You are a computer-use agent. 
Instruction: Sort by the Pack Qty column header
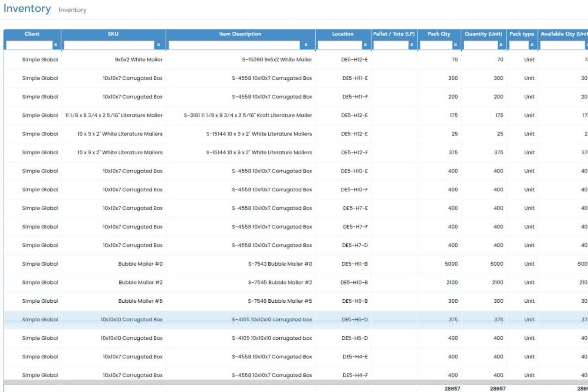point(439,34)
